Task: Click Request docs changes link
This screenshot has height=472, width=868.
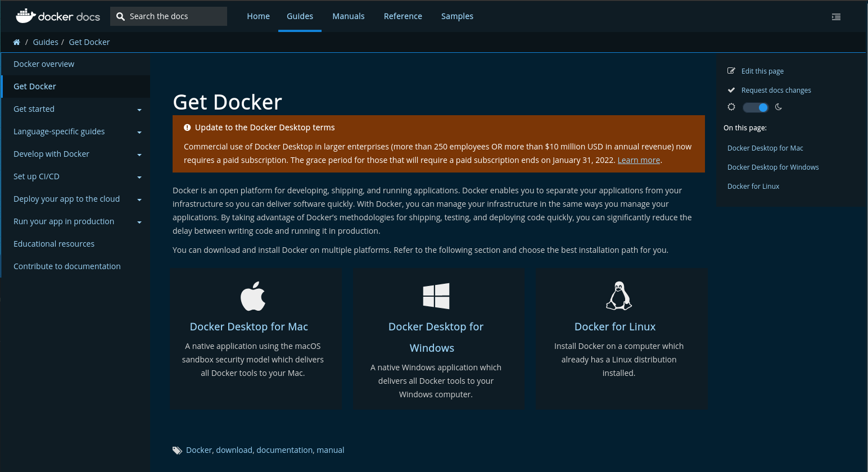Action: pyautogui.click(x=776, y=90)
